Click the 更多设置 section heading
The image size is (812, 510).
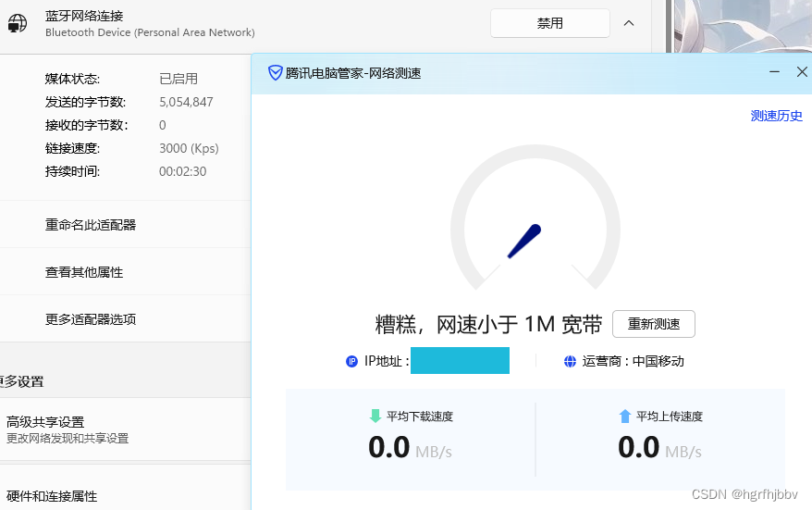click(22, 381)
